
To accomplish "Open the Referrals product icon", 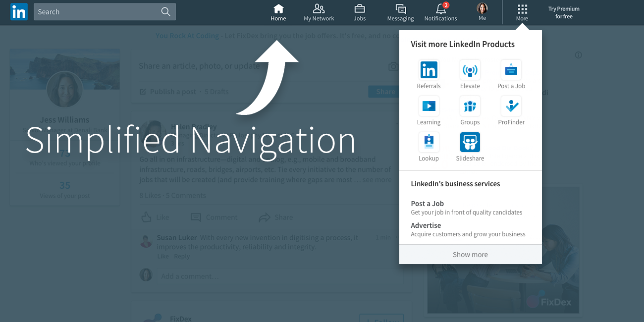I will (x=429, y=70).
